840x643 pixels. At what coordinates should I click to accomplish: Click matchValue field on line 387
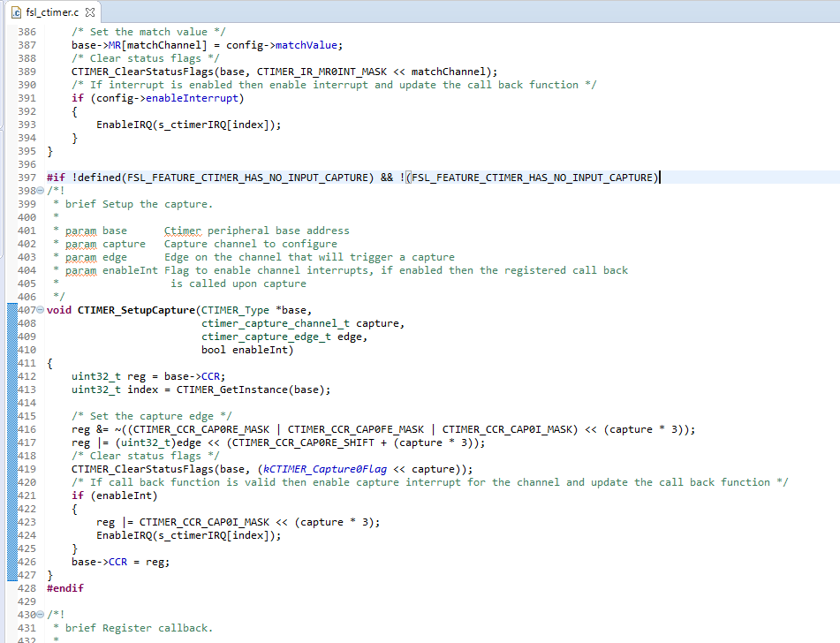306,45
